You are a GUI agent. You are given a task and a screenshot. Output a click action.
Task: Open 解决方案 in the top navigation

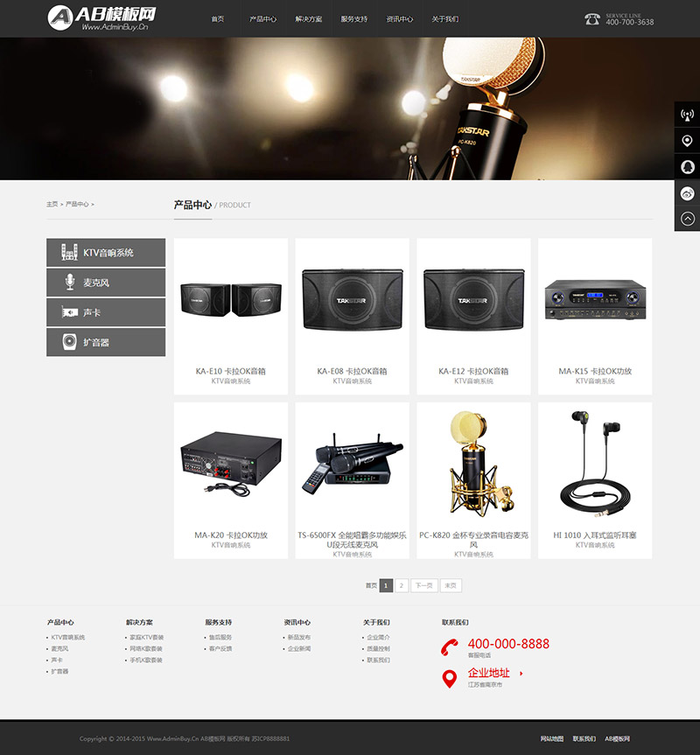pyautogui.click(x=309, y=18)
